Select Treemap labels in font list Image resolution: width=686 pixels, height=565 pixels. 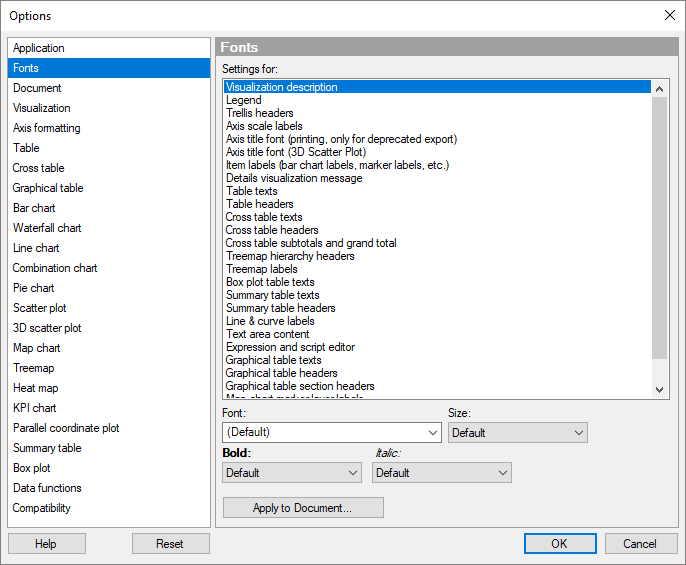point(261,269)
